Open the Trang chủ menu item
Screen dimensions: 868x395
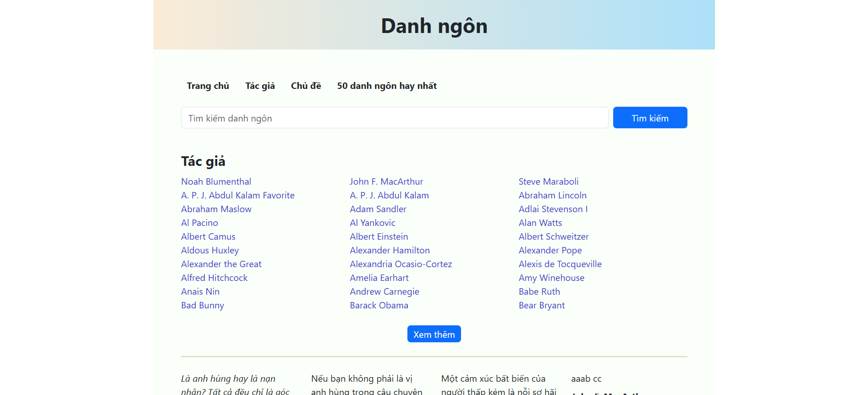[208, 86]
